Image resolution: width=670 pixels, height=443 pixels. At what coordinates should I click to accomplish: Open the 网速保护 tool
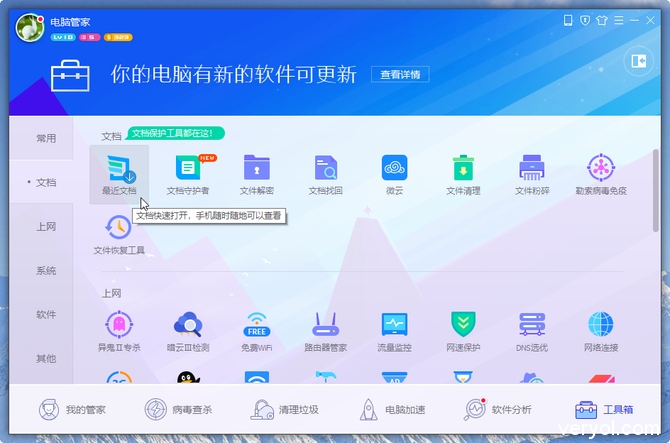[463, 332]
